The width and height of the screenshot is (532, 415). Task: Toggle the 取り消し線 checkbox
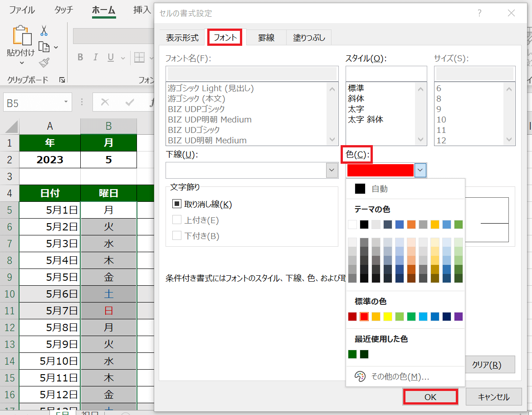point(177,204)
